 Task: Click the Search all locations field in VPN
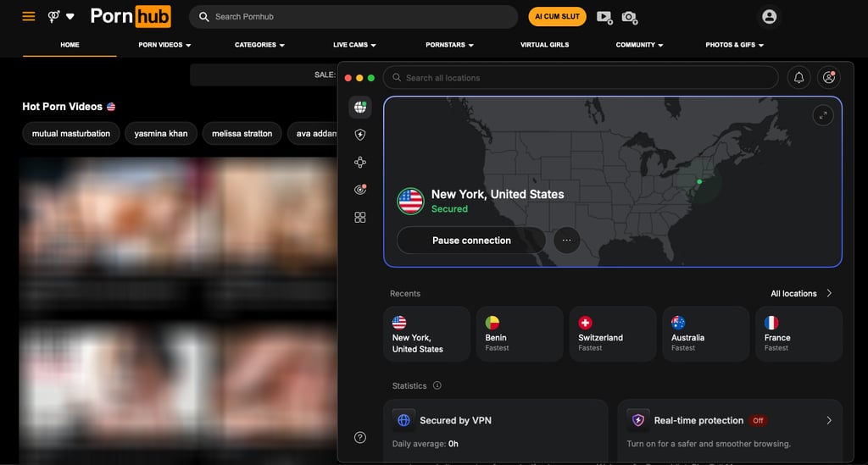[581, 77]
